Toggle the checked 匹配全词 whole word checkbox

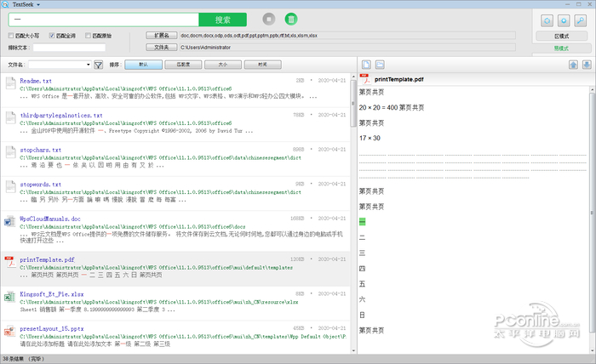tap(52, 36)
